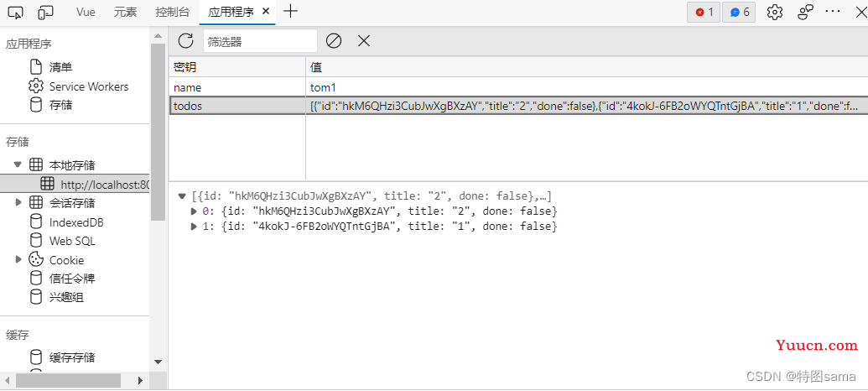This screenshot has width=868, height=391.
Task: Click the 筛选器 filter input
Action: 260,41
